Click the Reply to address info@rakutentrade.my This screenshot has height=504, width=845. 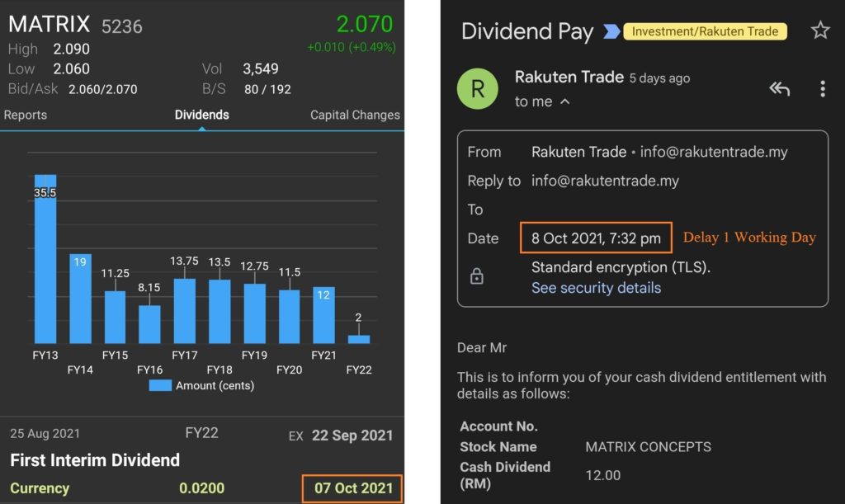[605, 181]
